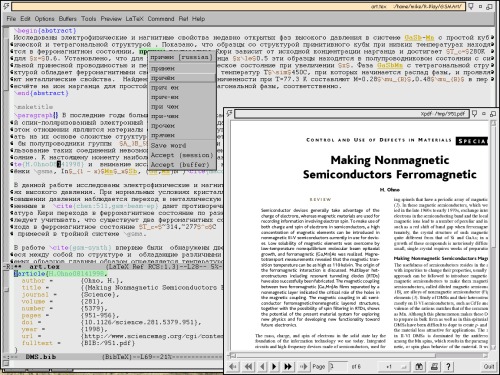This screenshot has width=500, height=375.
Task: Click the Xpdf print icon
Action: tap(434, 366)
